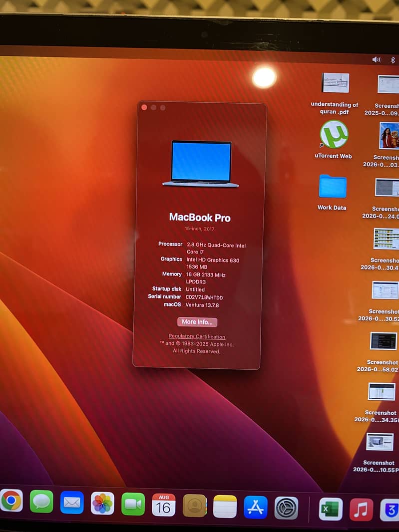Open the Music app in the Dock

pyautogui.click(x=362, y=510)
